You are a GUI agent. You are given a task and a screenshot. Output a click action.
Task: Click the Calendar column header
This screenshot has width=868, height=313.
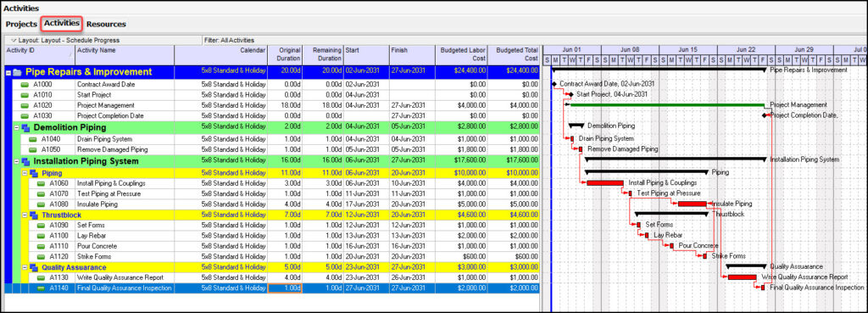[221, 55]
